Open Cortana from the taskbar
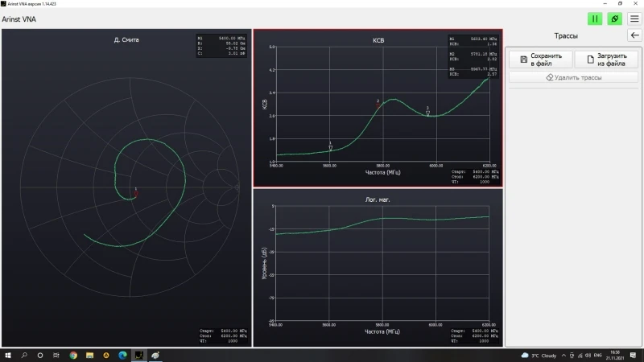Screen dimensions: 644x362 (39, 356)
